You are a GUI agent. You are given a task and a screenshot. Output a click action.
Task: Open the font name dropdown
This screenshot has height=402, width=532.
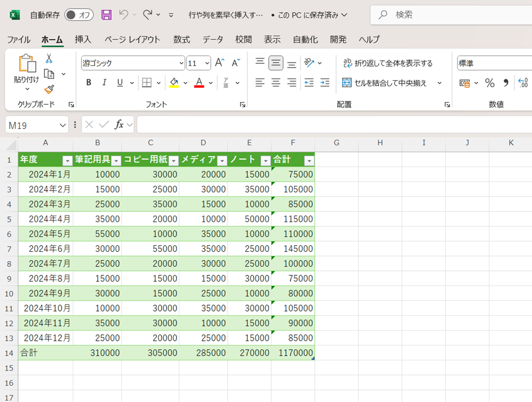(181, 63)
